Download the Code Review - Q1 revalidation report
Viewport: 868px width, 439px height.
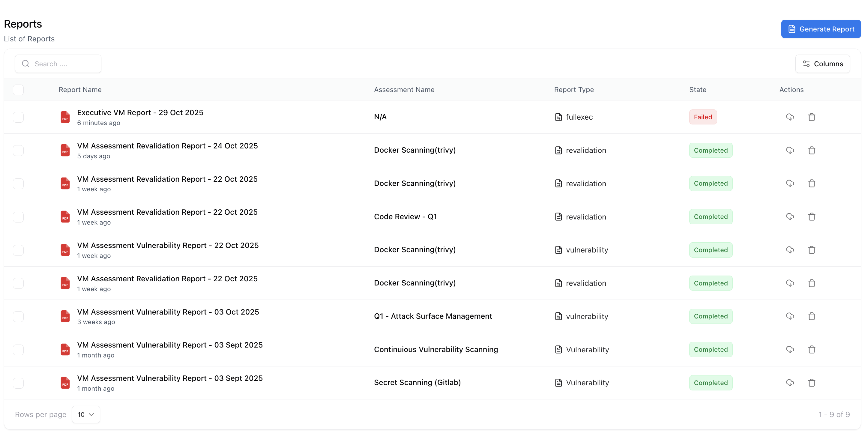pos(791,217)
